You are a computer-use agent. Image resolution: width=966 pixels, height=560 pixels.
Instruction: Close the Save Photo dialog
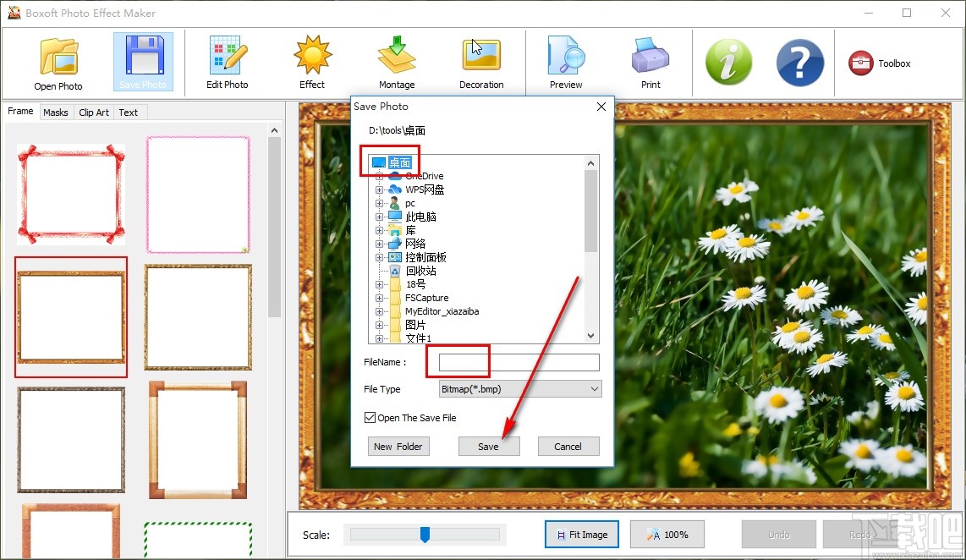pos(601,107)
